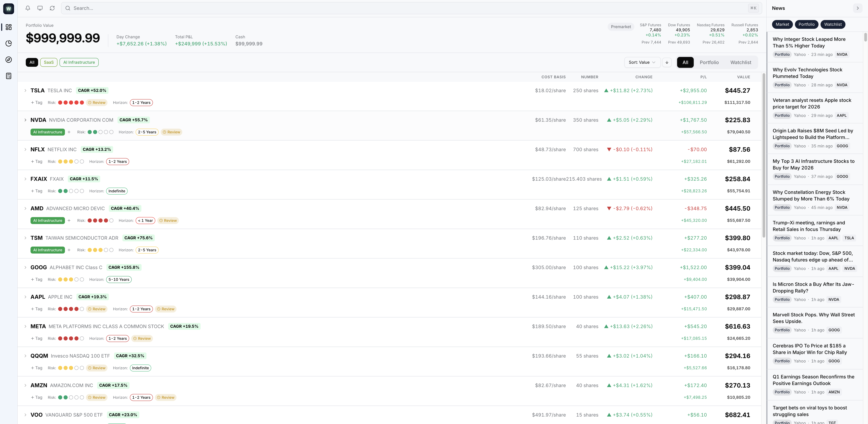Expand the AMD holding row

(25, 208)
